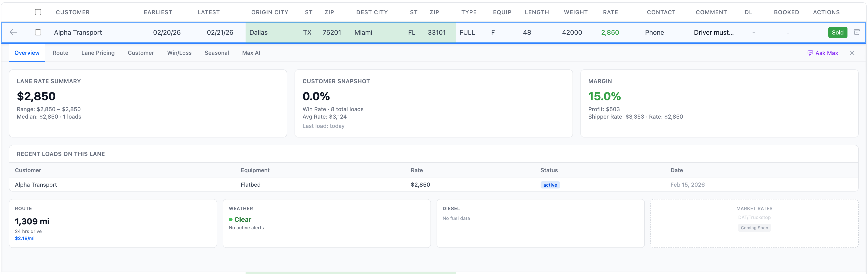Open the Ask Max chat assistant

tap(823, 53)
